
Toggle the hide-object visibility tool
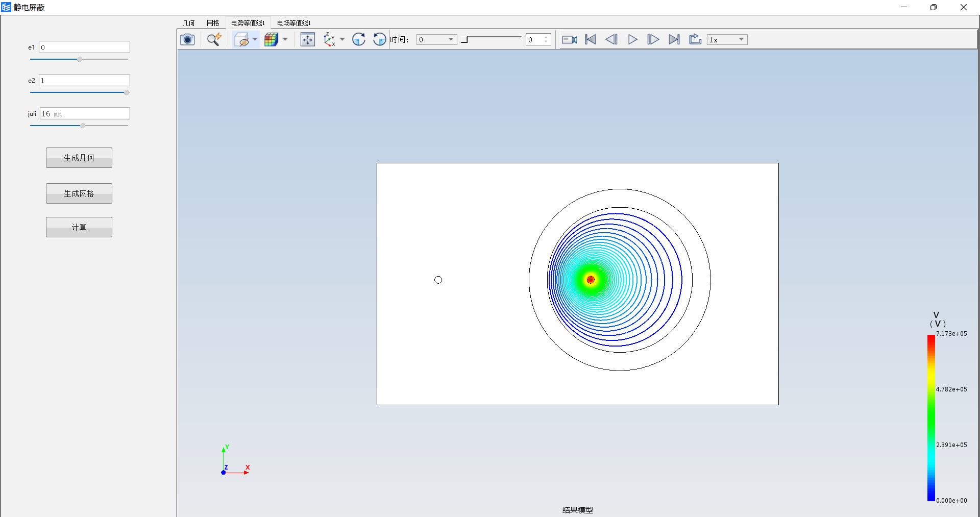click(241, 39)
